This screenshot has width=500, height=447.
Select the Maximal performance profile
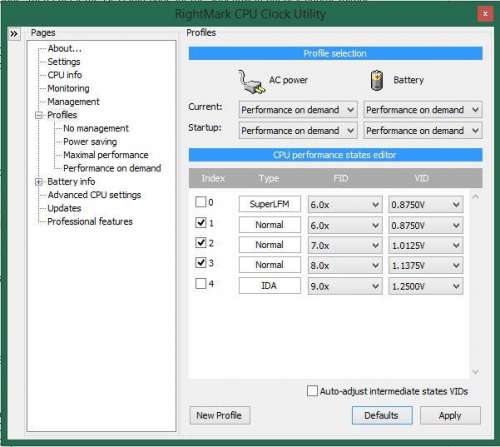click(x=106, y=155)
